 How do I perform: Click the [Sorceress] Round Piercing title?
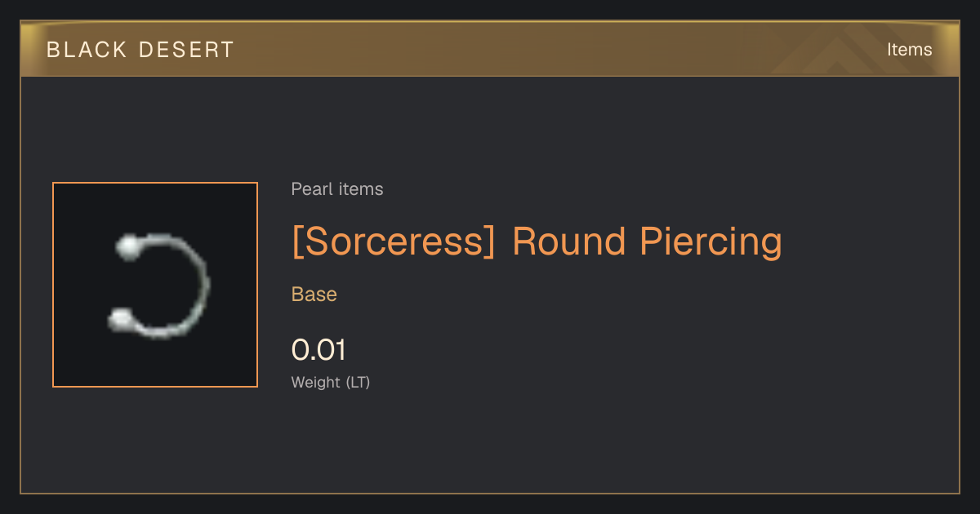coord(537,241)
